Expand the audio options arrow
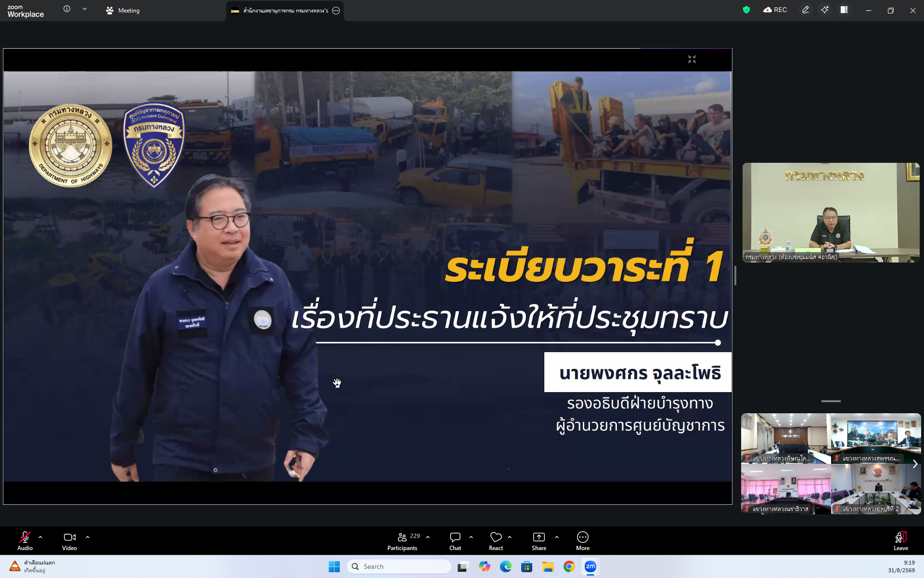924x578 pixels. 40,537
